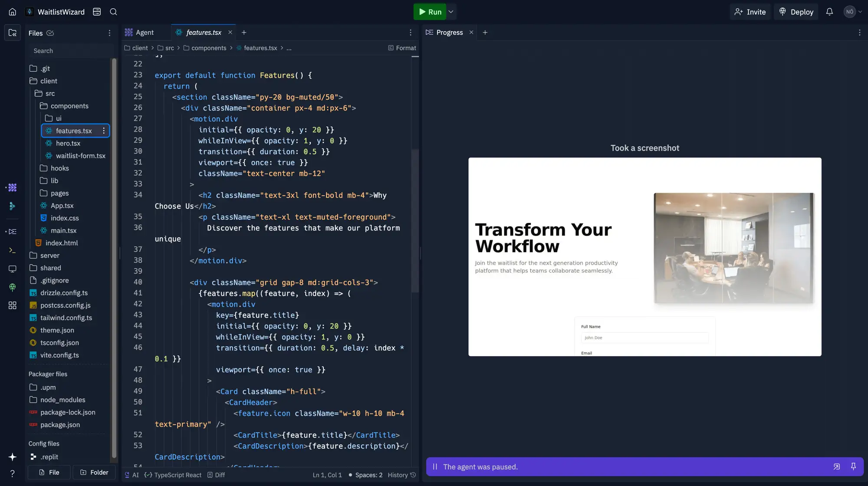Switch to the Agent tab
Viewport: 868px width, 486px height.
140,32
